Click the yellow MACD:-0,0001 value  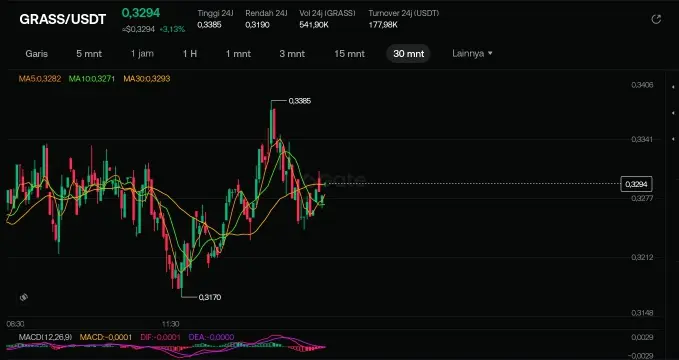click(x=106, y=337)
